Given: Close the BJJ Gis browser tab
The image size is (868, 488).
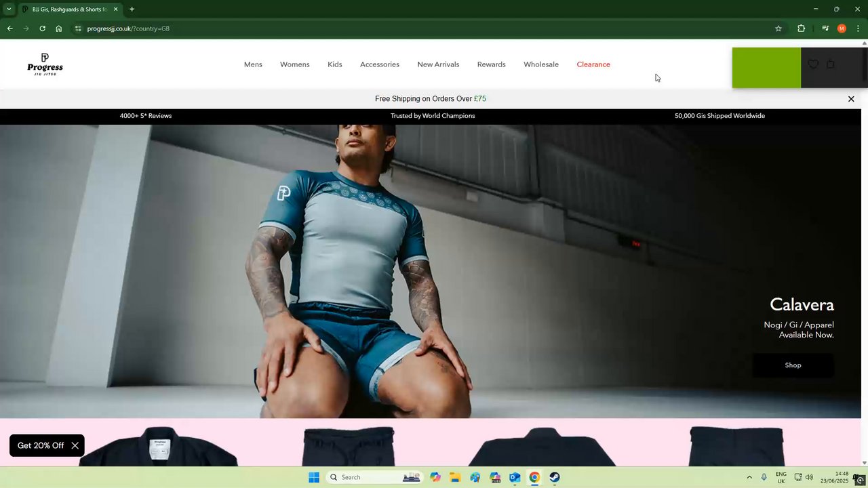Looking at the screenshot, I should tap(115, 9).
